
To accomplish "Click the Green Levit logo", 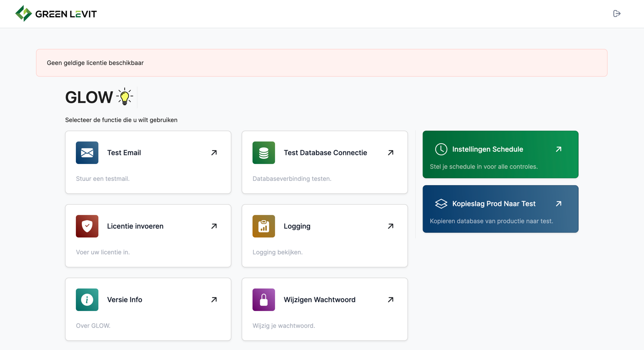I will click(55, 13).
